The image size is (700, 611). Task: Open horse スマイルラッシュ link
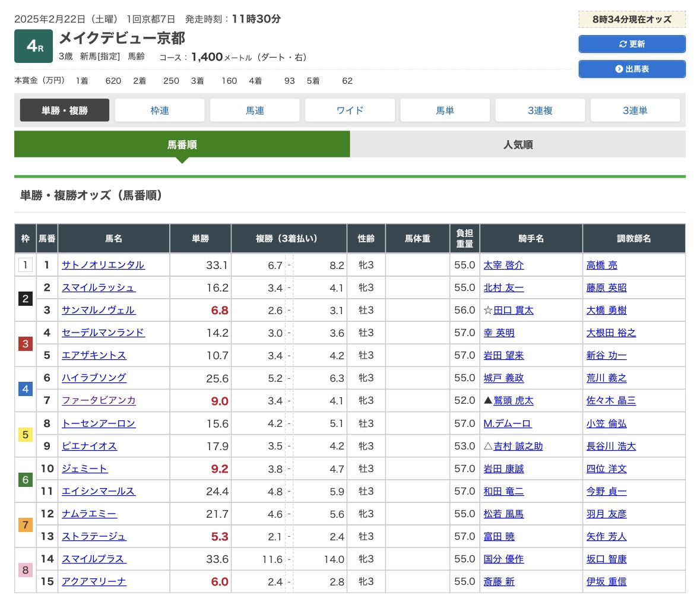click(x=99, y=288)
